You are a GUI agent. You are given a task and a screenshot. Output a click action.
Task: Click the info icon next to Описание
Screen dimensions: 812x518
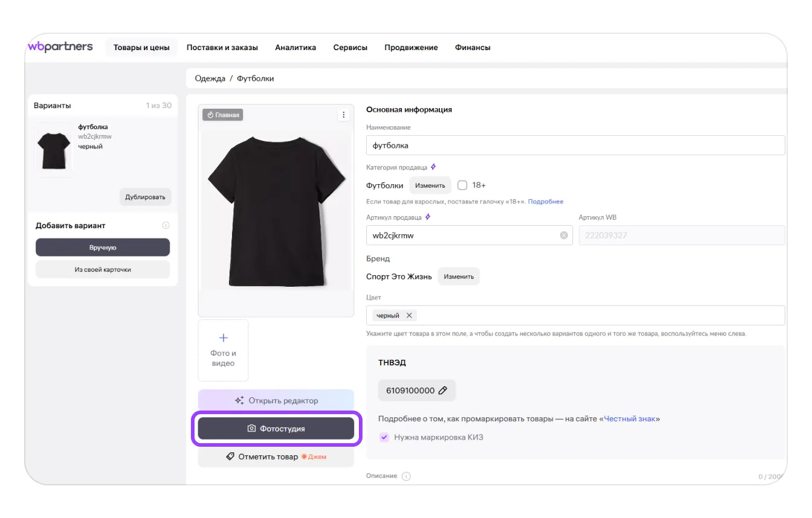click(407, 476)
